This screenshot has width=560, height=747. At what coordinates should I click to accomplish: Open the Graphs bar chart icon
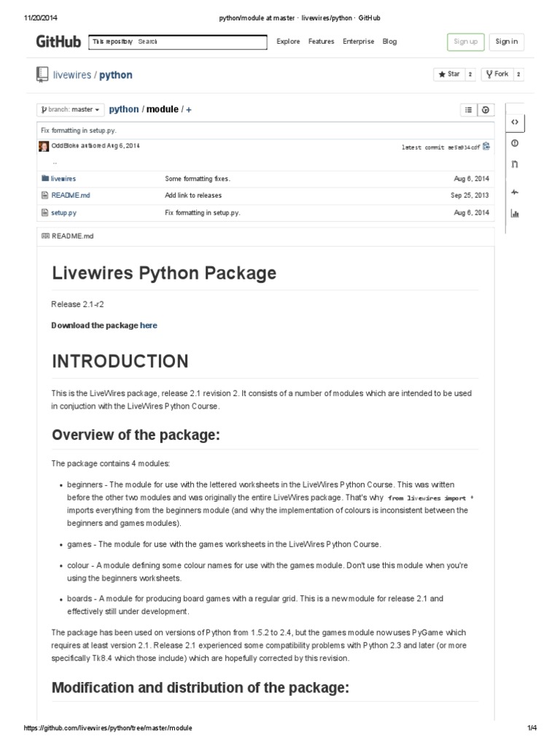[x=515, y=214]
